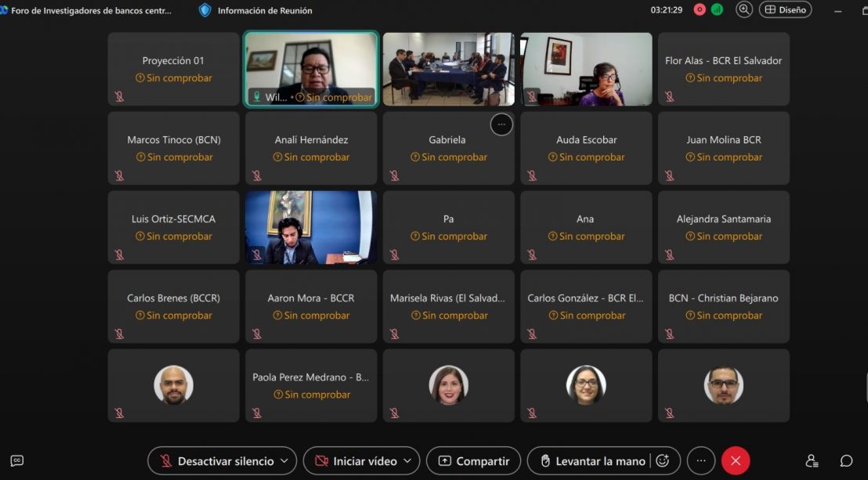Screen dimensions: 868x480
Task: Click muted mic icon on Carlos Brenes tile
Action: point(119,334)
